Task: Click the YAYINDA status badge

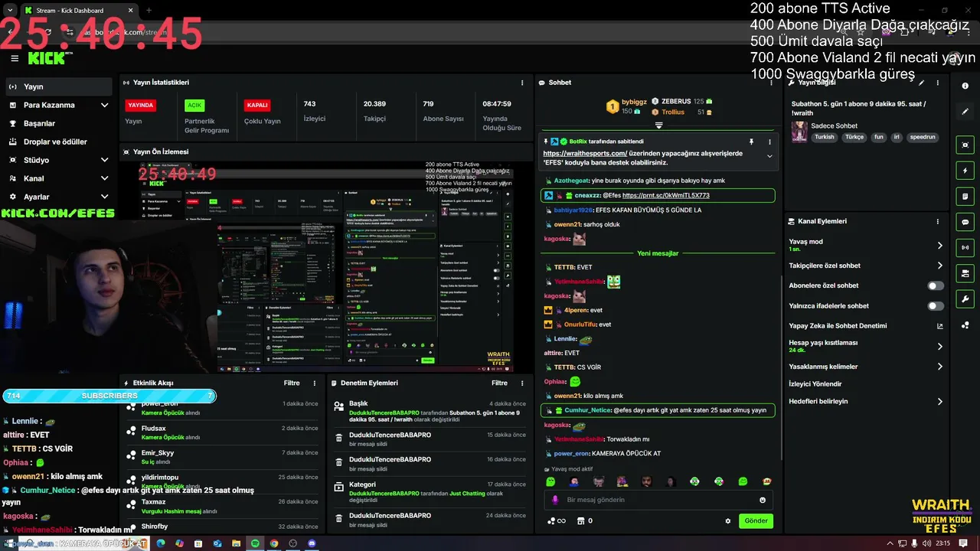Action: pyautogui.click(x=141, y=105)
